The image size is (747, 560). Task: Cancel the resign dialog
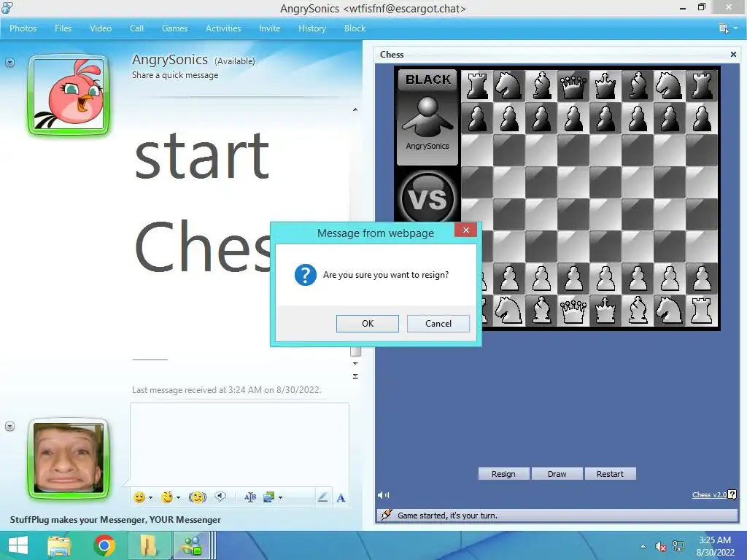pyautogui.click(x=438, y=323)
